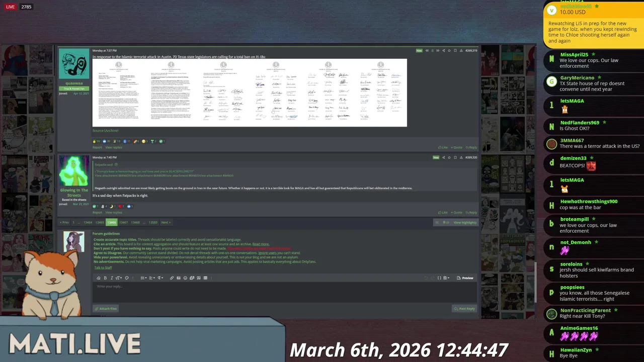644x362 pixels.
Task: Toggle bold formatting in reply editor
Action: tap(105, 278)
